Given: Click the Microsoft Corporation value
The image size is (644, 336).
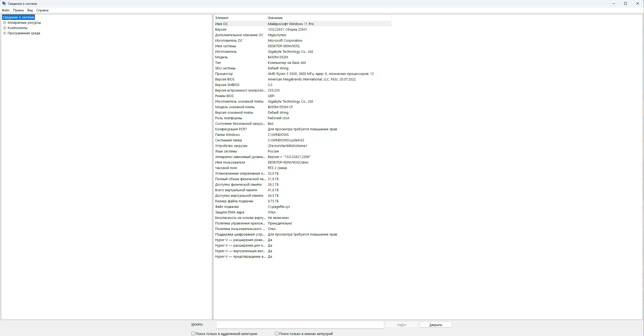Looking at the screenshot, I should click(285, 40).
